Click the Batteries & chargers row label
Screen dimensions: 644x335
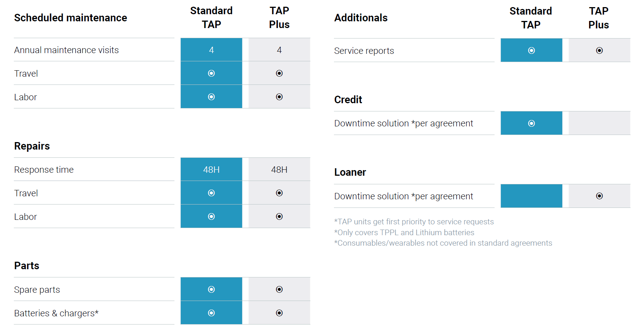coord(56,313)
